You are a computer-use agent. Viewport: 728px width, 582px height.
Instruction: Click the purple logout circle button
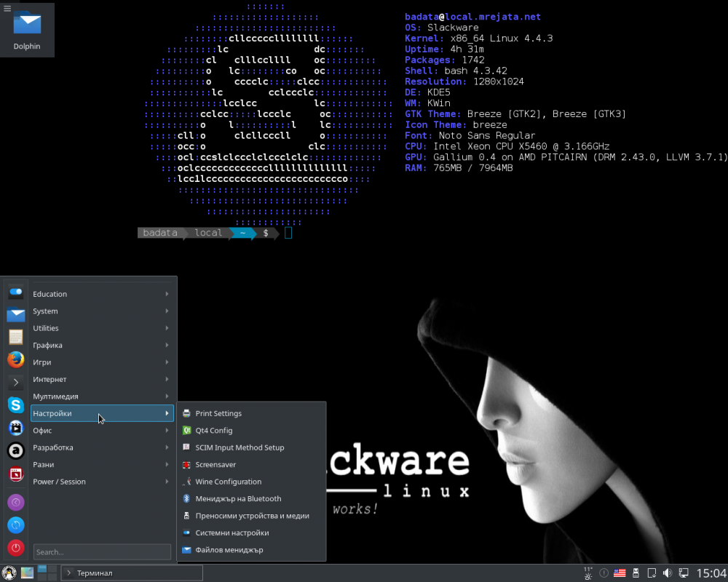click(16, 502)
